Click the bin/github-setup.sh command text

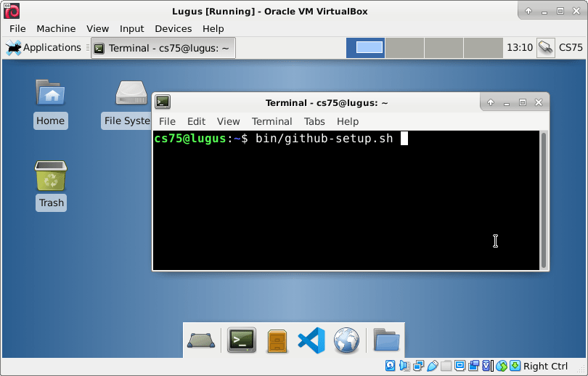tap(324, 139)
